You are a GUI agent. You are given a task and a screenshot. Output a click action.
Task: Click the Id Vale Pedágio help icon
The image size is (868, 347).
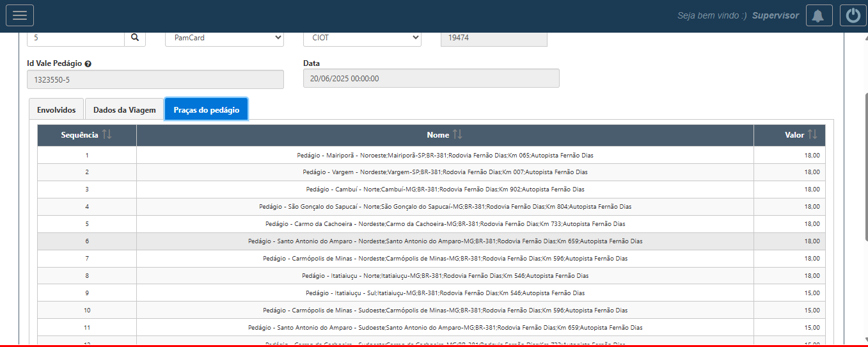pyautogui.click(x=88, y=64)
